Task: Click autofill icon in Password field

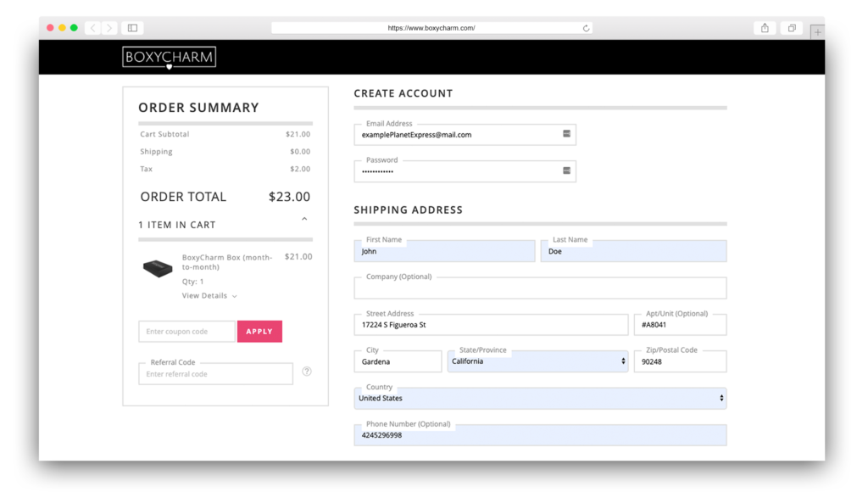Action: coord(566,171)
